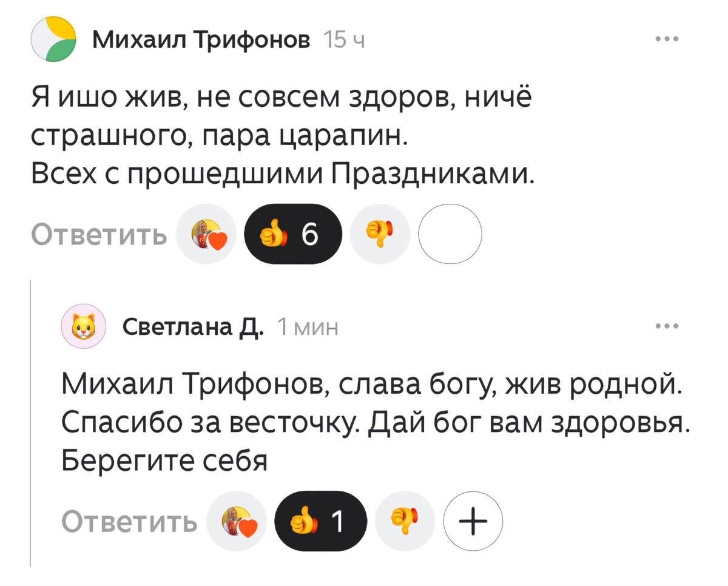The width and height of the screenshot is (728, 586).
Task: Add a new reaction with the plus button
Action: (x=473, y=521)
